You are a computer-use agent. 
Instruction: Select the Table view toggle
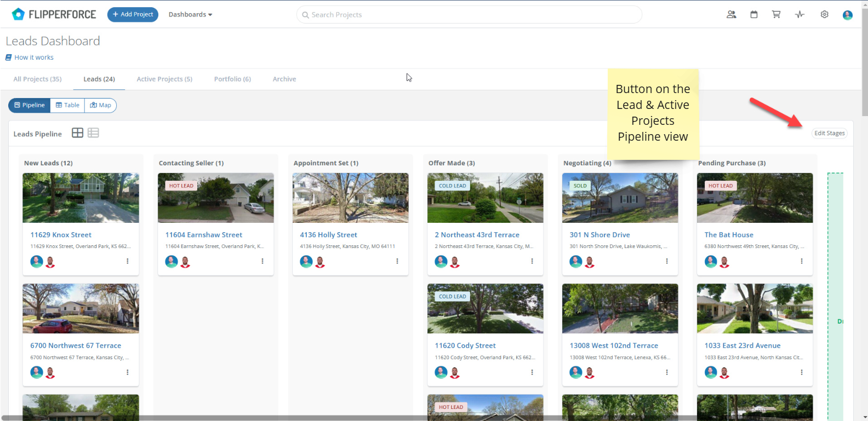[x=67, y=105]
